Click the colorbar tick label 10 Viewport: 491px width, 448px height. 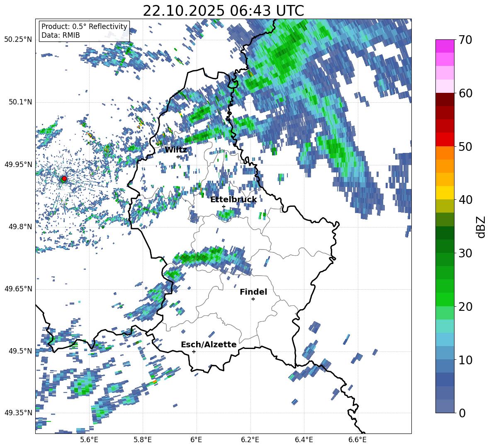tap(465, 360)
